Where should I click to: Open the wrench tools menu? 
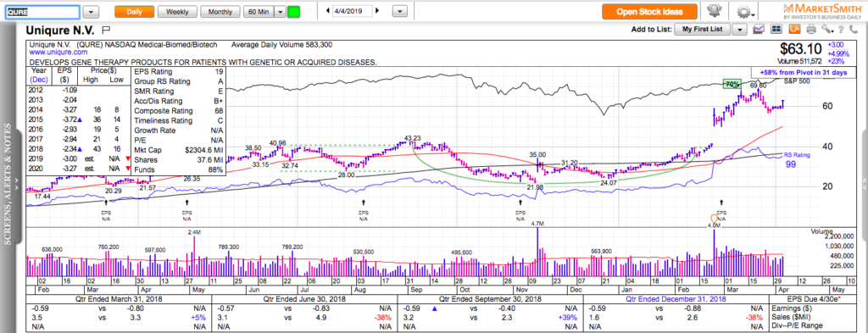826,30
